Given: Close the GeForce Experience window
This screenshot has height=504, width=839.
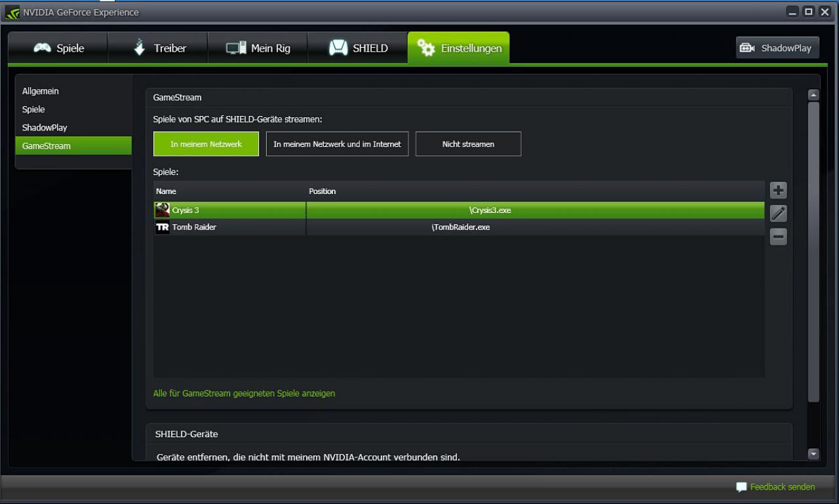Looking at the screenshot, I should [825, 12].
